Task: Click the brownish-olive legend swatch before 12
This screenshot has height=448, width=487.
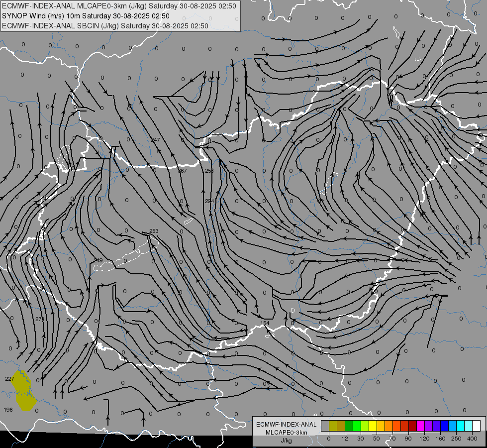Action: click(x=341, y=426)
